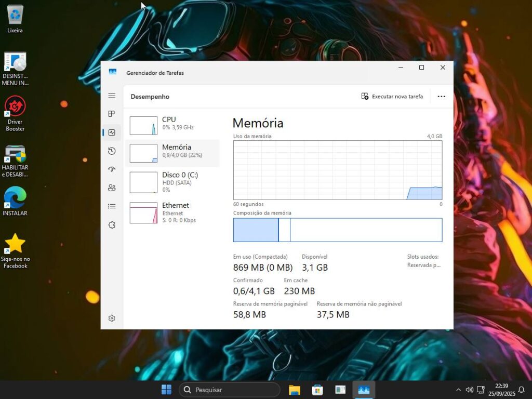Screen dimensions: 532x399
Task: Select Disco 0 (C:) performance entry
Action: 172,182
